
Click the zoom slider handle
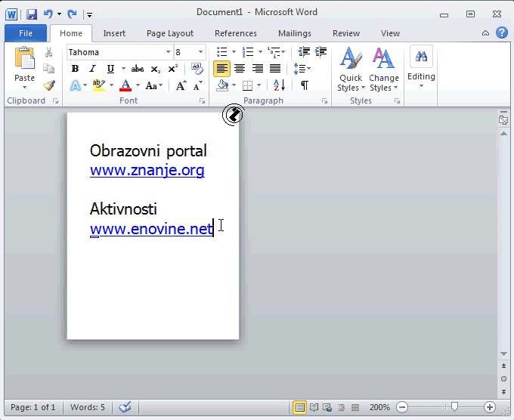coord(454,407)
